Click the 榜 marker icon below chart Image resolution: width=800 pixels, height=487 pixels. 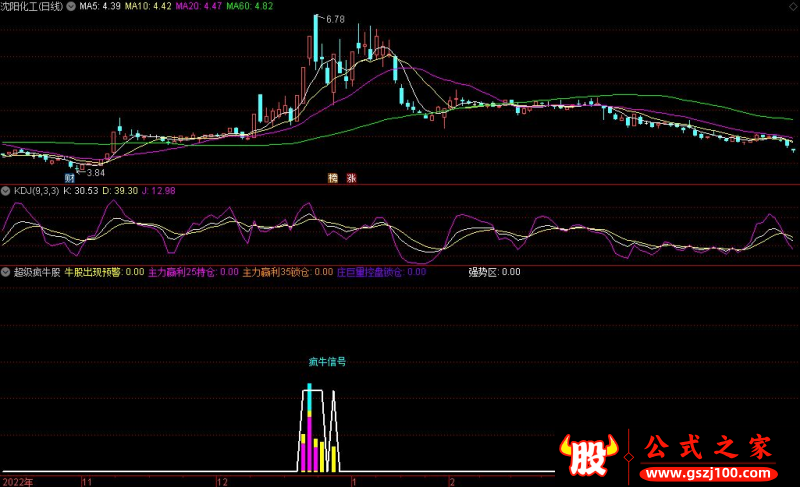[x=333, y=179]
